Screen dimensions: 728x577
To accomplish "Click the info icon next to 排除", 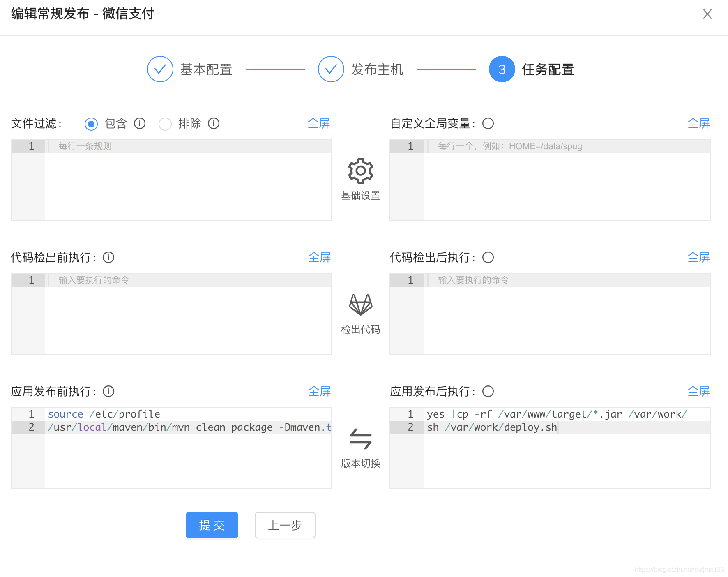I will (214, 123).
